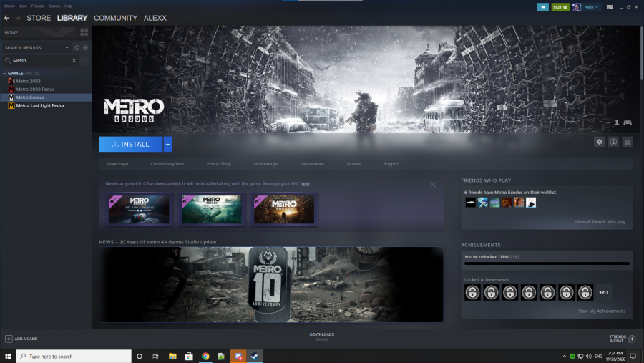Select Metro: Last Light Redux in list
This screenshot has width=644, height=363.
click(x=40, y=105)
